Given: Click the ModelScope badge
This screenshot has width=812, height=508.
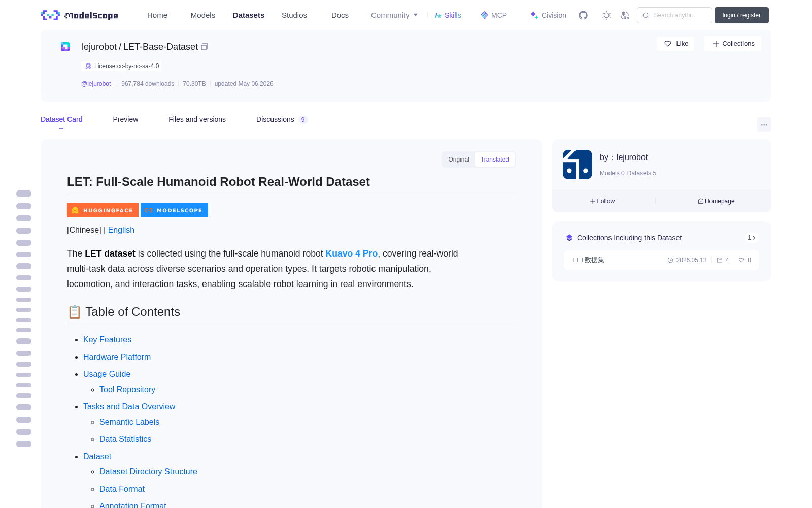Looking at the screenshot, I should click(174, 210).
